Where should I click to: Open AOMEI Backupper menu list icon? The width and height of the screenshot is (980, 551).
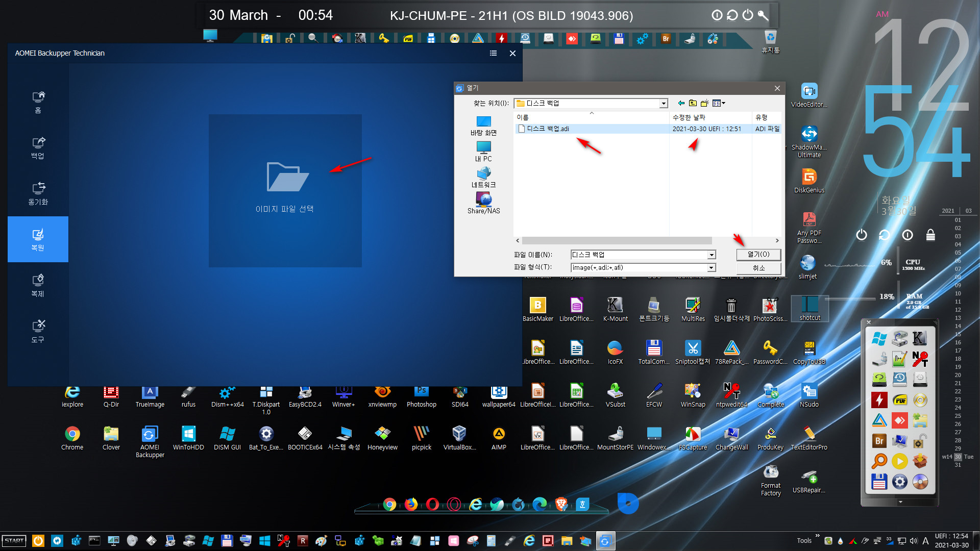pos(493,53)
